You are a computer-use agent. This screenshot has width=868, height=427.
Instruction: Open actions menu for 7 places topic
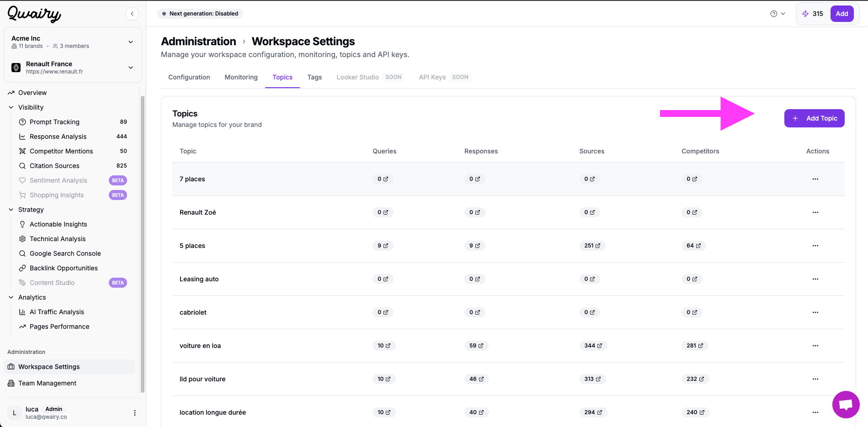click(815, 179)
